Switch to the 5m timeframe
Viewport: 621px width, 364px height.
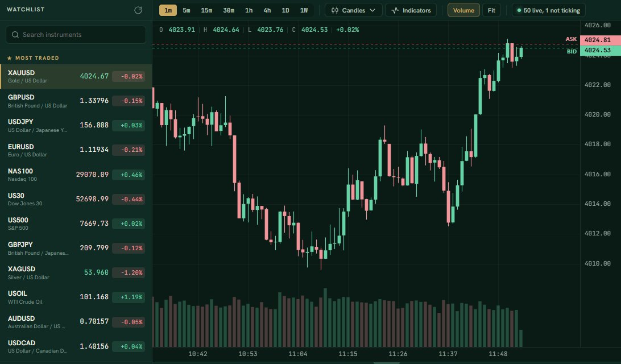click(x=186, y=10)
